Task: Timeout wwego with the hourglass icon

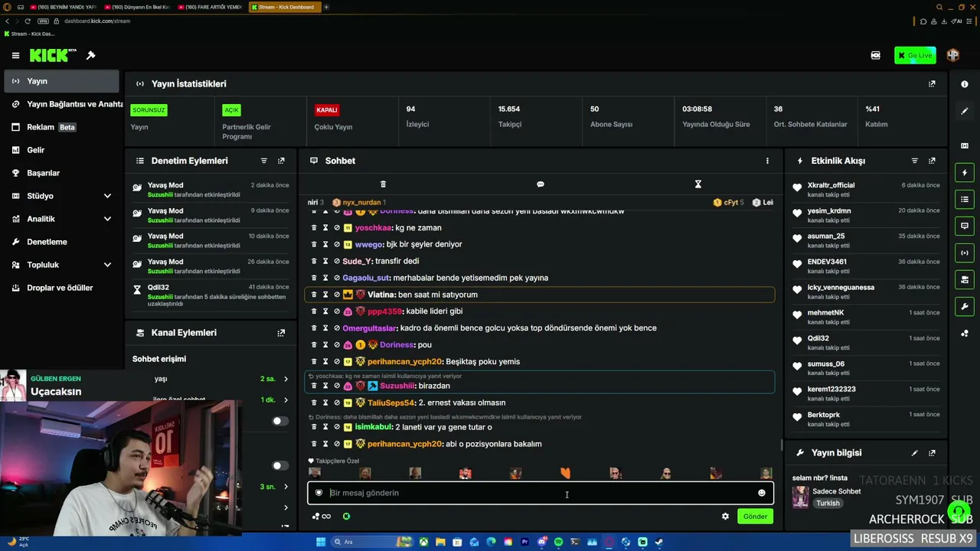Action: coord(325,245)
